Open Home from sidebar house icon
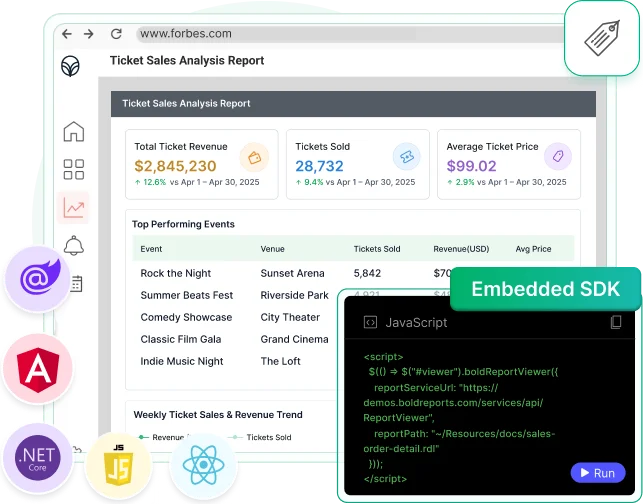 pyautogui.click(x=74, y=132)
